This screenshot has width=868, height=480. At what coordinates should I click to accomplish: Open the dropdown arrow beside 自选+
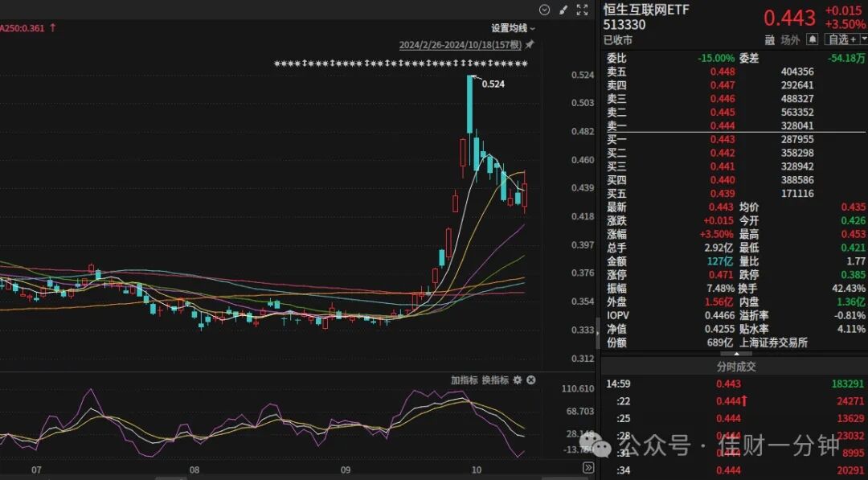point(863,39)
